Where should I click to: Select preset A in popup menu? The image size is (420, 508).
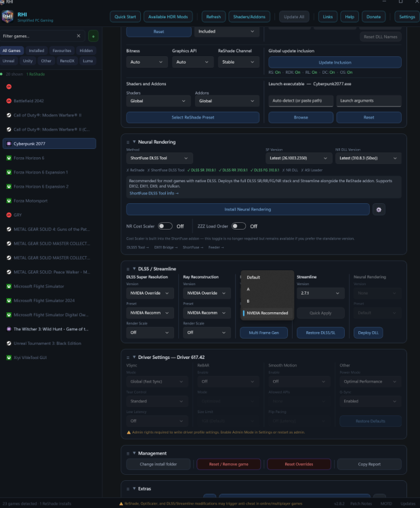(268, 289)
